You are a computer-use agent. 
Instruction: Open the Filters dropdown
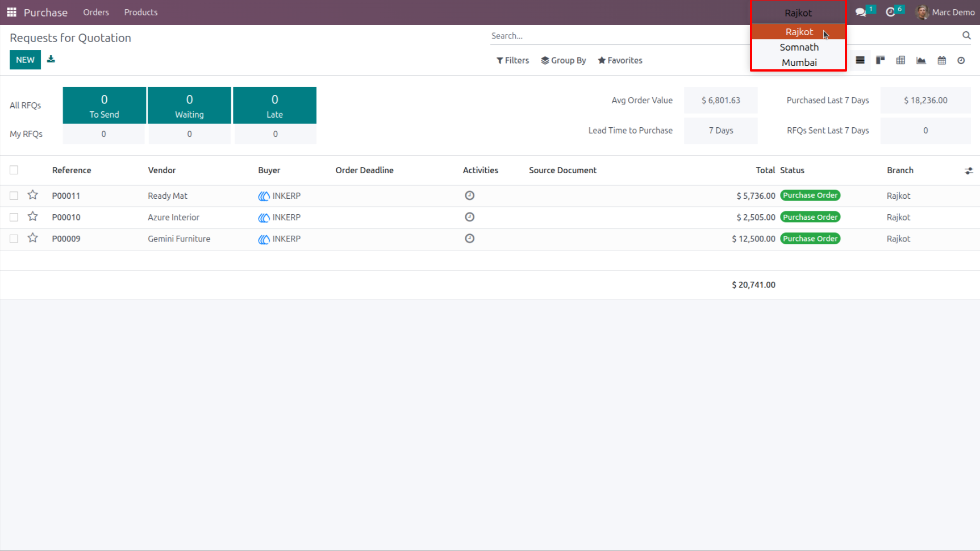(512, 60)
